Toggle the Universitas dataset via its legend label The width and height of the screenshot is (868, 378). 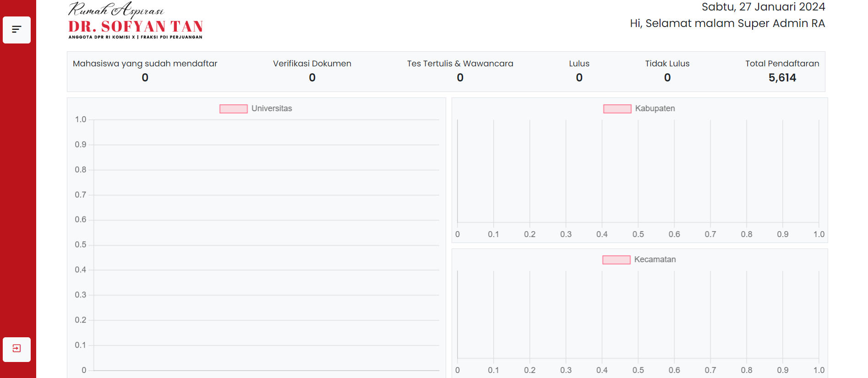point(272,108)
